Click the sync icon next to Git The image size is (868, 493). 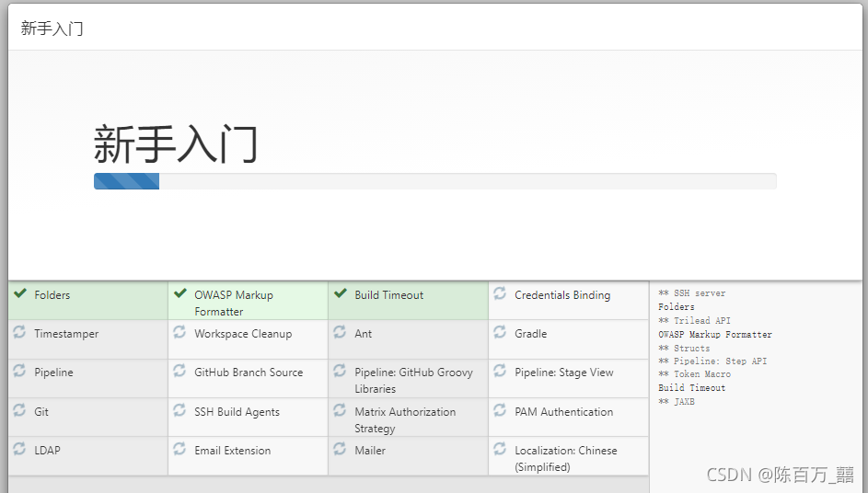coord(19,410)
